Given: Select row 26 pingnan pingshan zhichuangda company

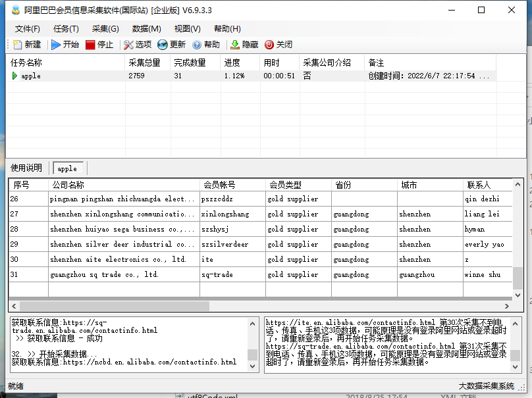Looking at the screenshot, I should click(124, 199).
